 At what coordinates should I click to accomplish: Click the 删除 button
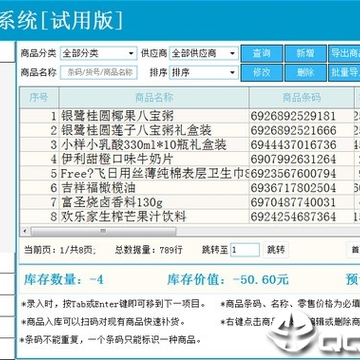[x=306, y=73]
